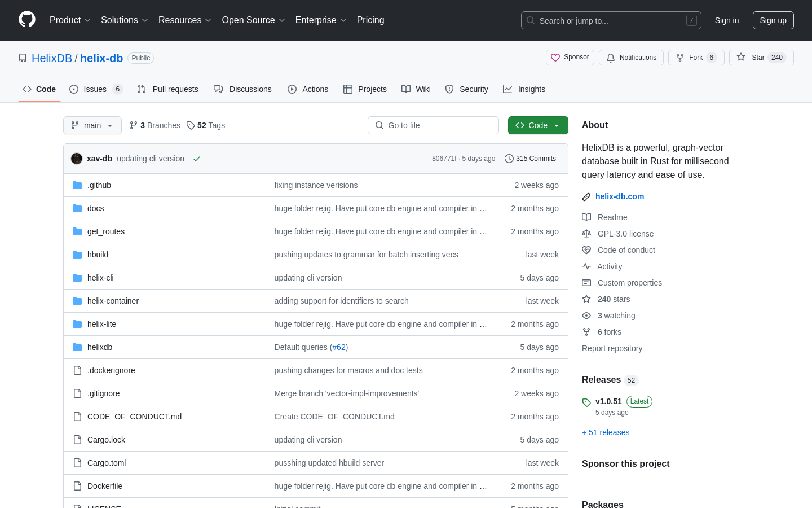812x508 pixels.
Task: Open the docs folder
Action: pos(96,208)
